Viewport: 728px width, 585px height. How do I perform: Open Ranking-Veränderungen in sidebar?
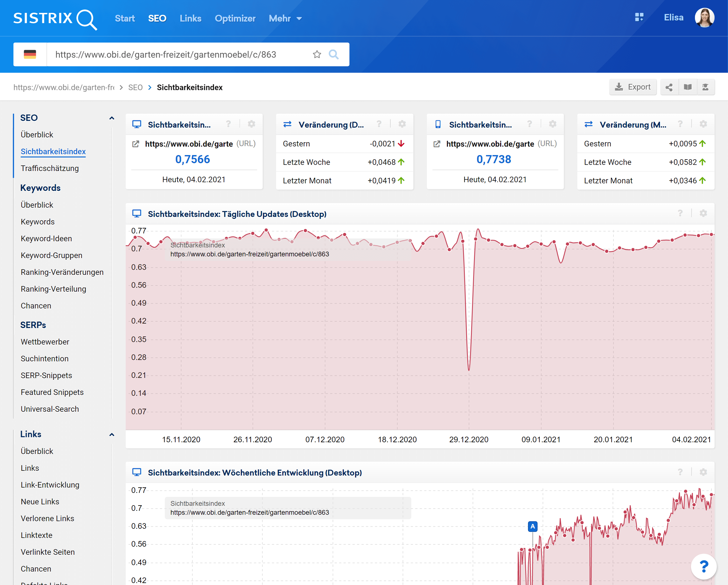click(62, 272)
